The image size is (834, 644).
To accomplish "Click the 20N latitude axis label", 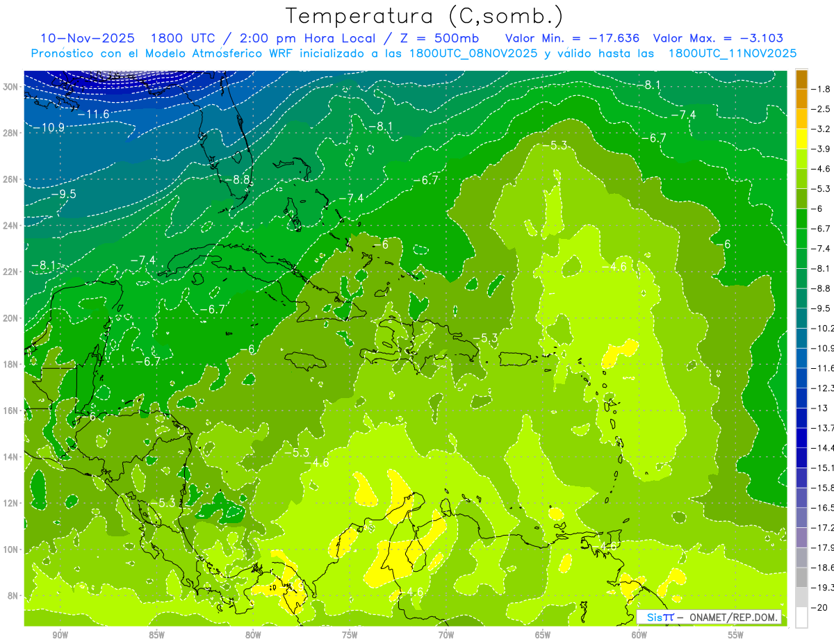I will (x=10, y=318).
